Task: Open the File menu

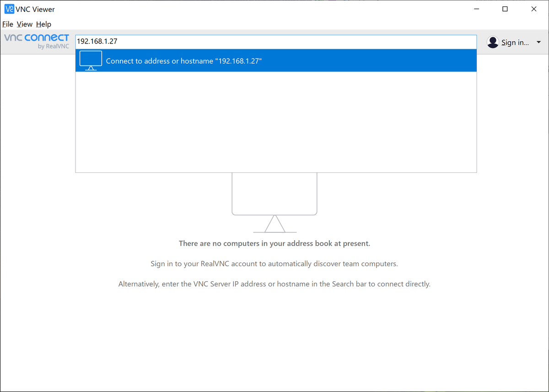Action: coord(8,24)
